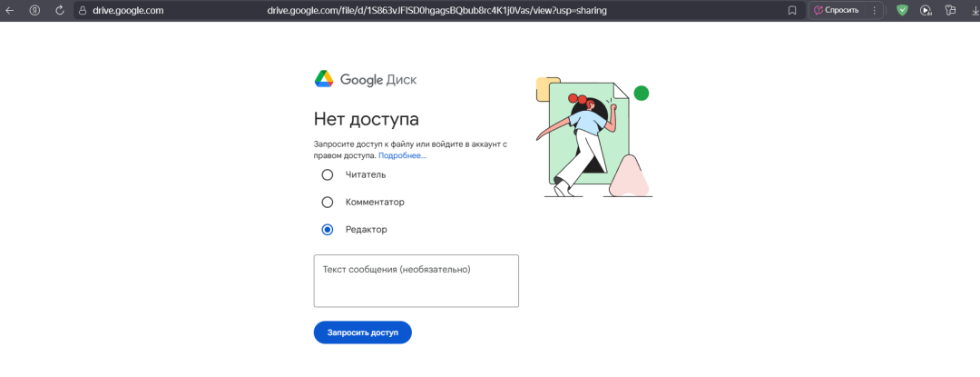Viewport: 980px width, 377px height.
Task: Open the Yandex home button
Action: point(35,11)
